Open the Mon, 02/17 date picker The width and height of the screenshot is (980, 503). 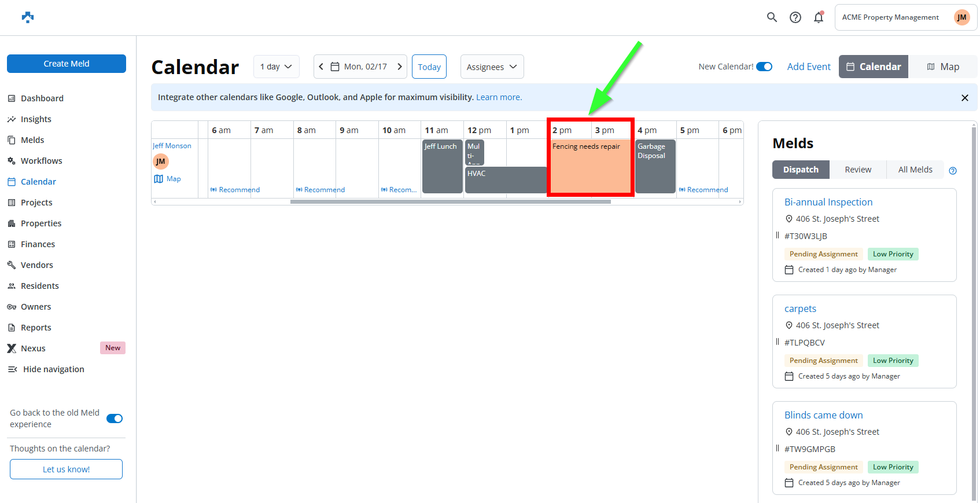[360, 67]
